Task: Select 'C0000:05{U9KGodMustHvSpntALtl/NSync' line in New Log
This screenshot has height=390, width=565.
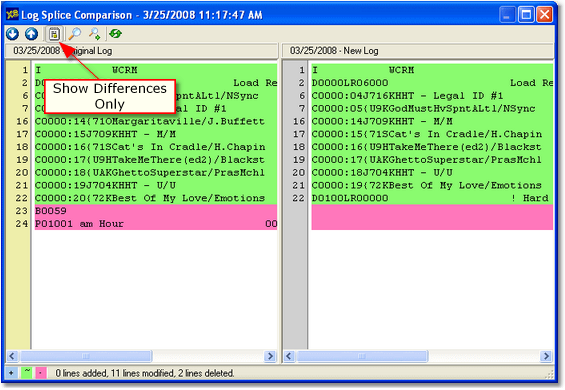Action: [432, 108]
